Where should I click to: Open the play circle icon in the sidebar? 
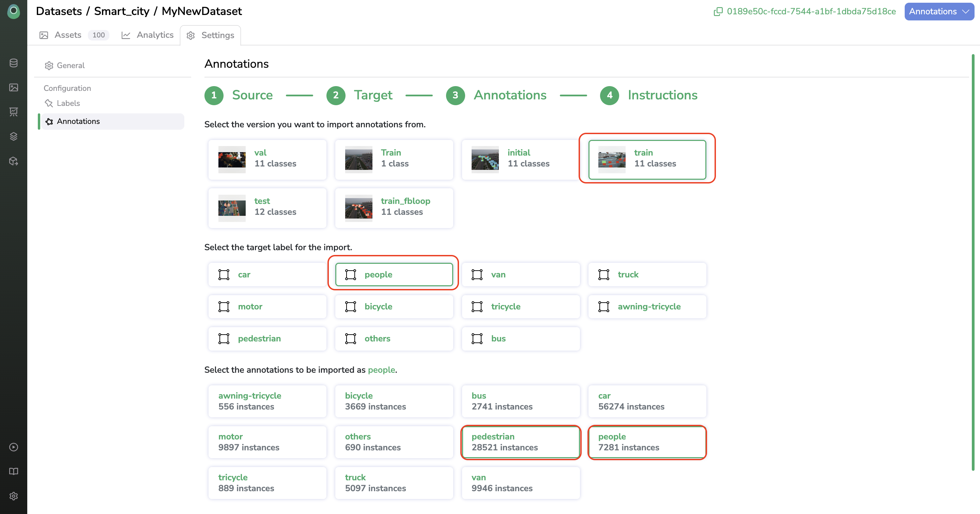tap(14, 447)
